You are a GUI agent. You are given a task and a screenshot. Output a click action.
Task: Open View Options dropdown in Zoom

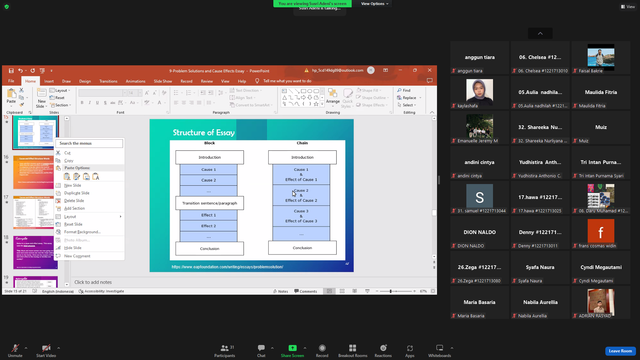[x=374, y=4]
